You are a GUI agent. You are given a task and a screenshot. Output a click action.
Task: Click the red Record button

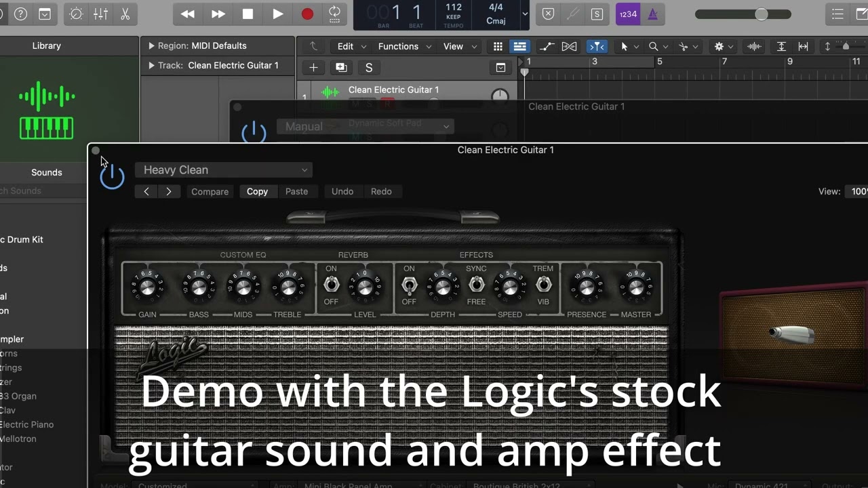pyautogui.click(x=307, y=14)
